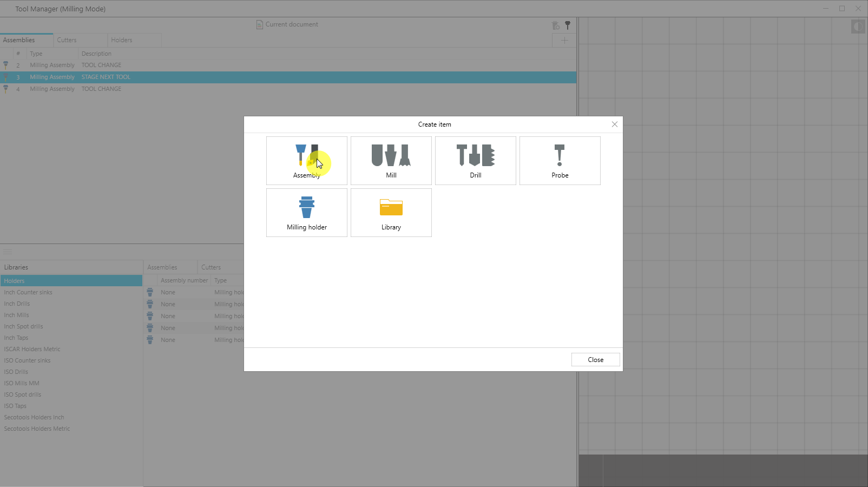Pick the Probe item icon
This screenshot has height=487, width=868.
560,160
